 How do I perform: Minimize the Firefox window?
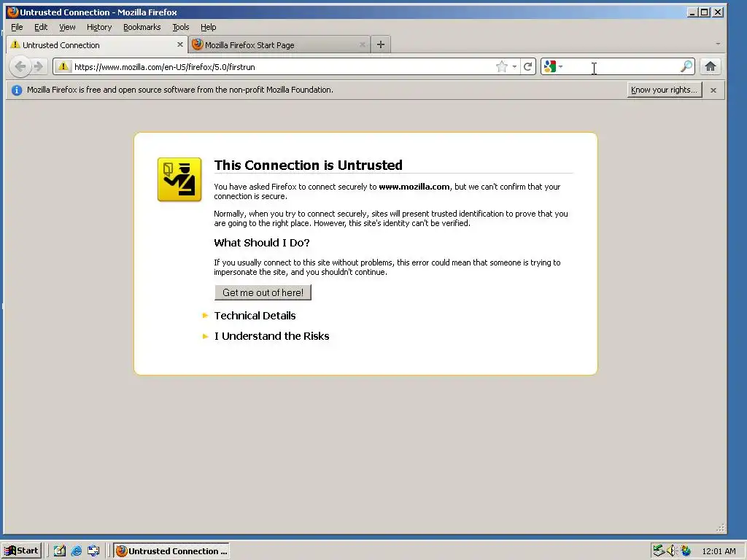(x=693, y=12)
